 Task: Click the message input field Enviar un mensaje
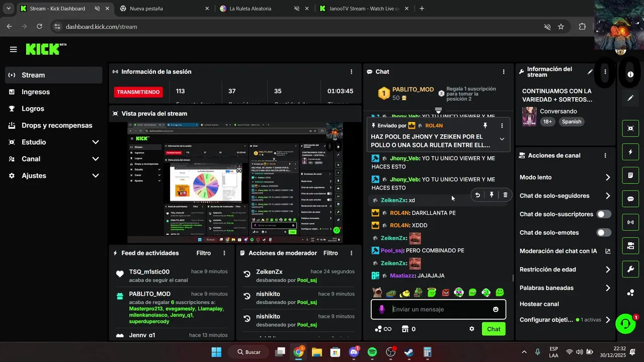click(x=439, y=309)
